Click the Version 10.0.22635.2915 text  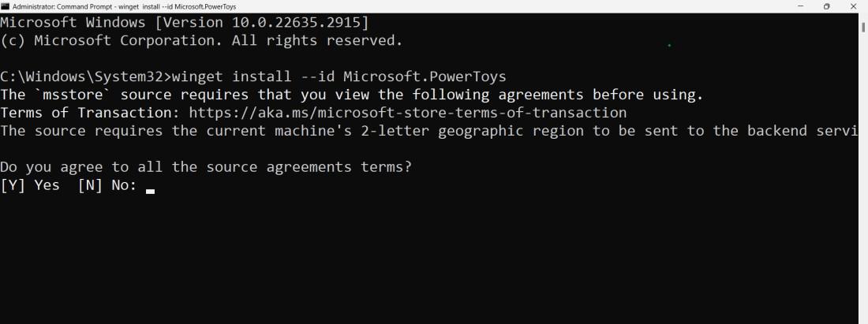point(263,23)
